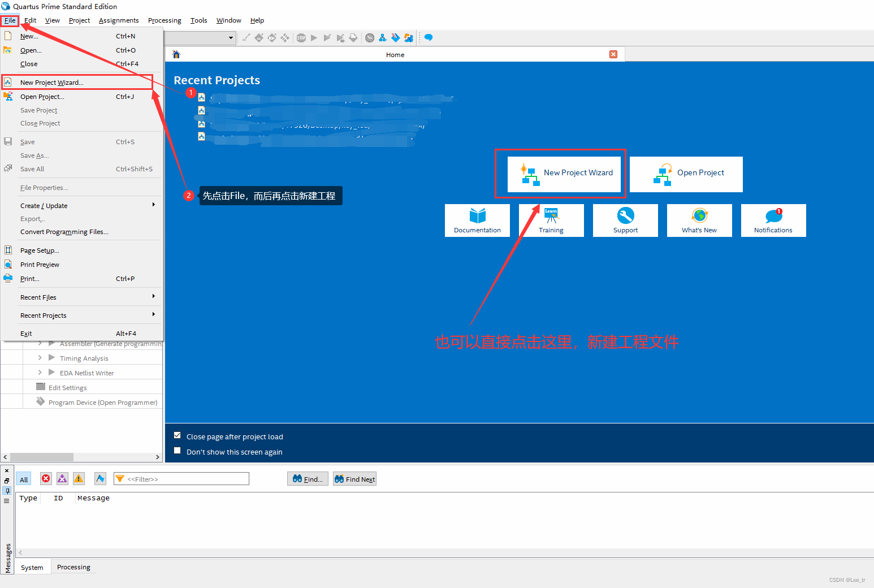The height and width of the screenshot is (588, 874).
Task: Click the Start Compilation play icon
Action: tap(314, 38)
